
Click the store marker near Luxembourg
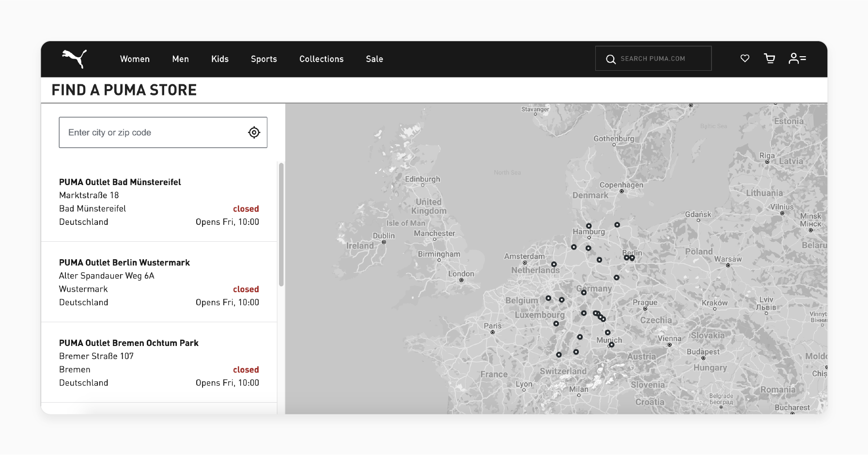pyautogui.click(x=556, y=324)
